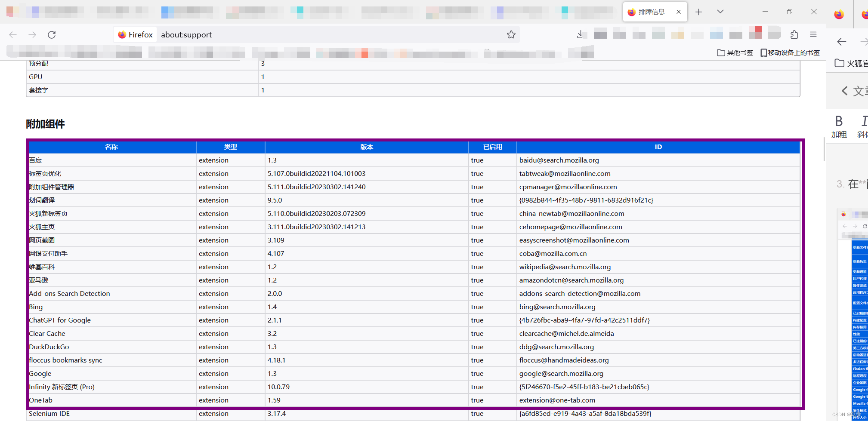
Task: Select floccus bookmarks sync name
Action: point(65,360)
